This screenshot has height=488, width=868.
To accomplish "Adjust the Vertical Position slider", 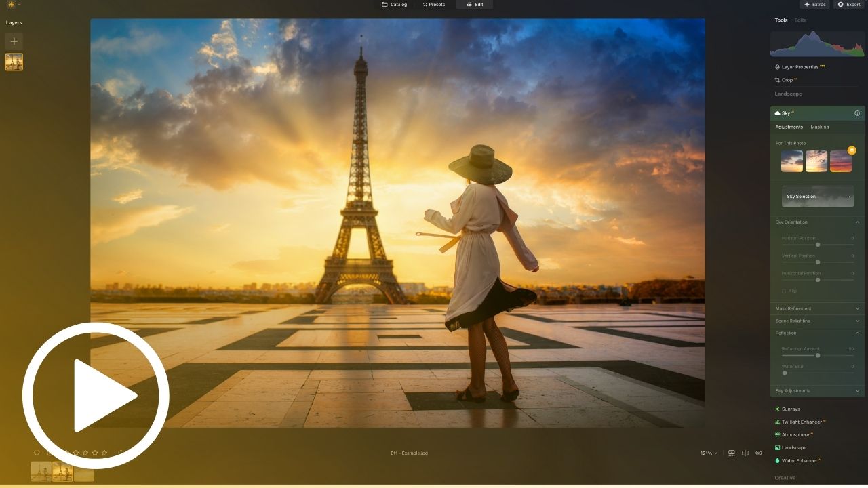I will click(818, 262).
